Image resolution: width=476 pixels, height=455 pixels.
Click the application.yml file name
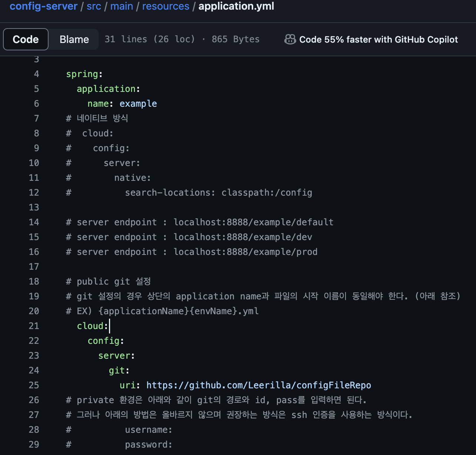[x=236, y=6]
